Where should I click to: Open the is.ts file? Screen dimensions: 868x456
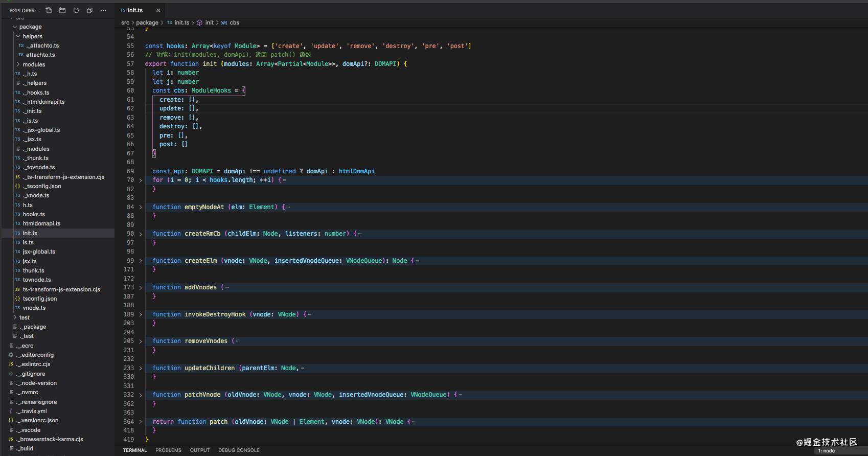click(28, 242)
